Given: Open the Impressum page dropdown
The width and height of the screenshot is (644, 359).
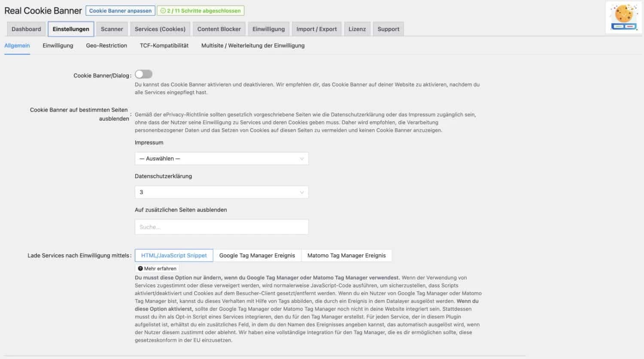Looking at the screenshot, I should point(222,159).
